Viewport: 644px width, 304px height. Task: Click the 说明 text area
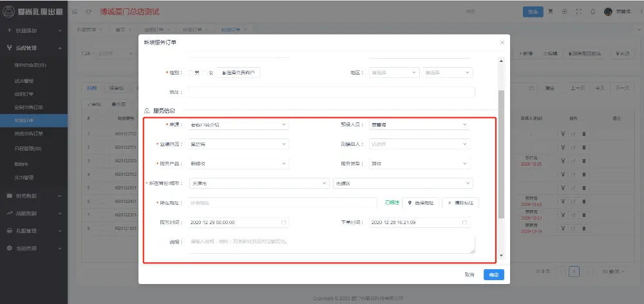click(332, 244)
